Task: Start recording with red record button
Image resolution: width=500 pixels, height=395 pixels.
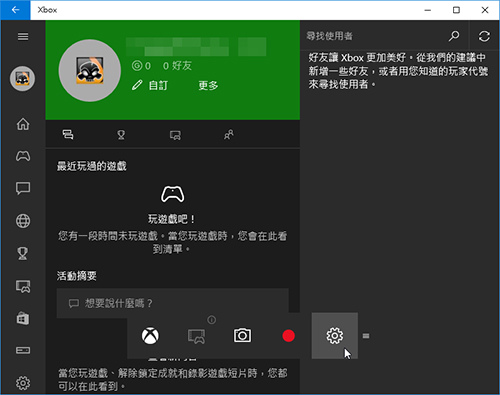Action: [x=288, y=336]
